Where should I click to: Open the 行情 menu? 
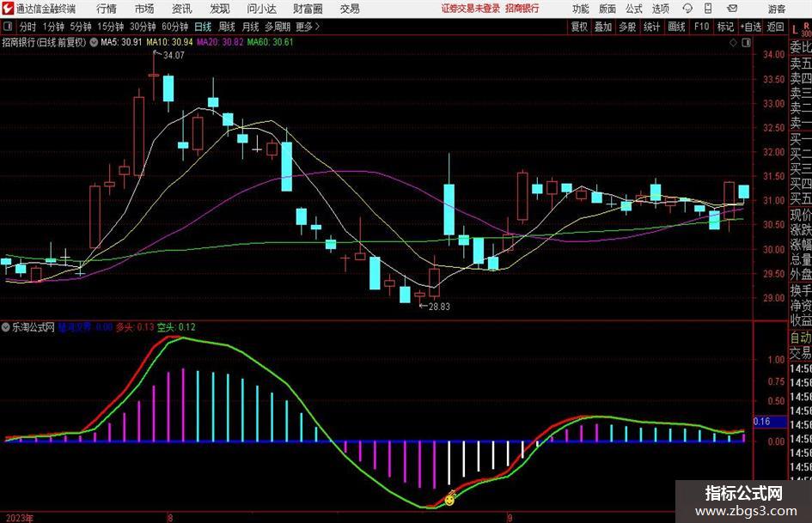point(107,9)
